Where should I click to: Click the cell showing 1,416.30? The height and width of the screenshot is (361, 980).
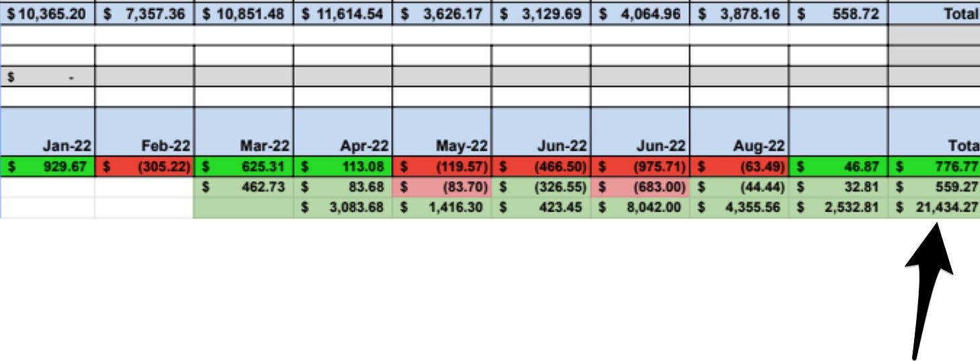tap(442, 208)
